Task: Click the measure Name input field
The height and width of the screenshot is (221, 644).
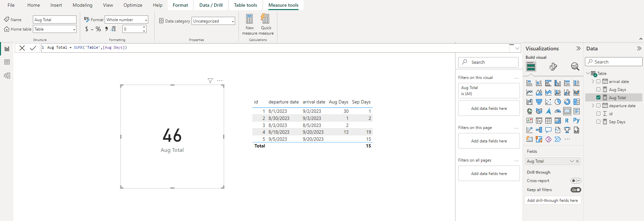Action: tap(55, 20)
